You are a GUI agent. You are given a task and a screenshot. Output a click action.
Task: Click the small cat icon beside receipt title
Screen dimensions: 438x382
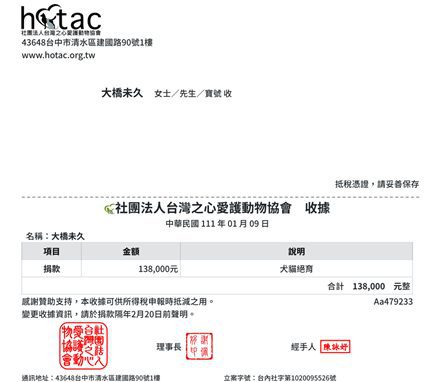tap(109, 209)
